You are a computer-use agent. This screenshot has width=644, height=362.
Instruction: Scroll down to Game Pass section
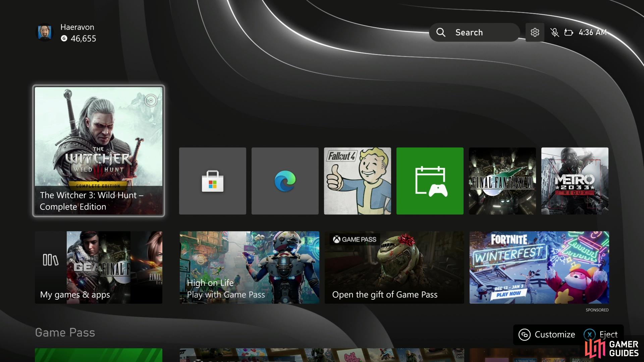click(x=65, y=333)
